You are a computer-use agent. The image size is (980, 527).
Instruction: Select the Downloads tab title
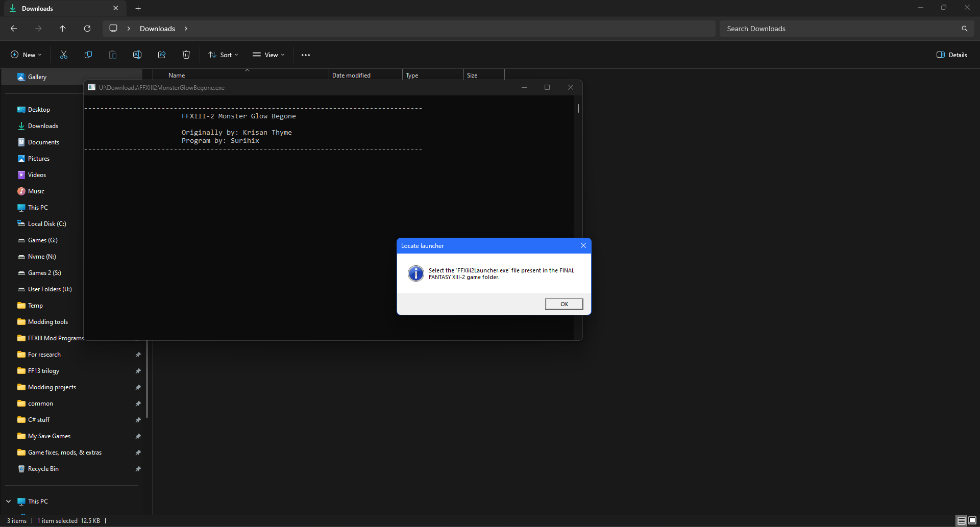pyautogui.click(x=37, y=8)
